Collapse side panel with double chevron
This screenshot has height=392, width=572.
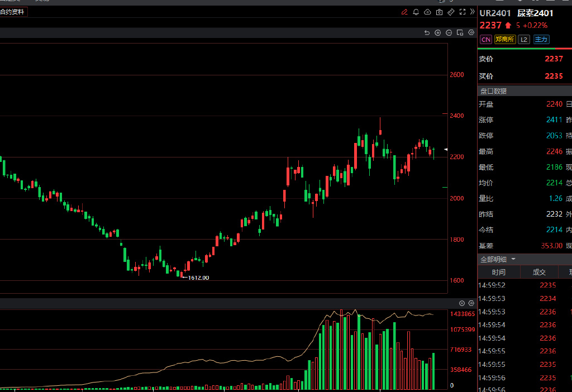471,12
